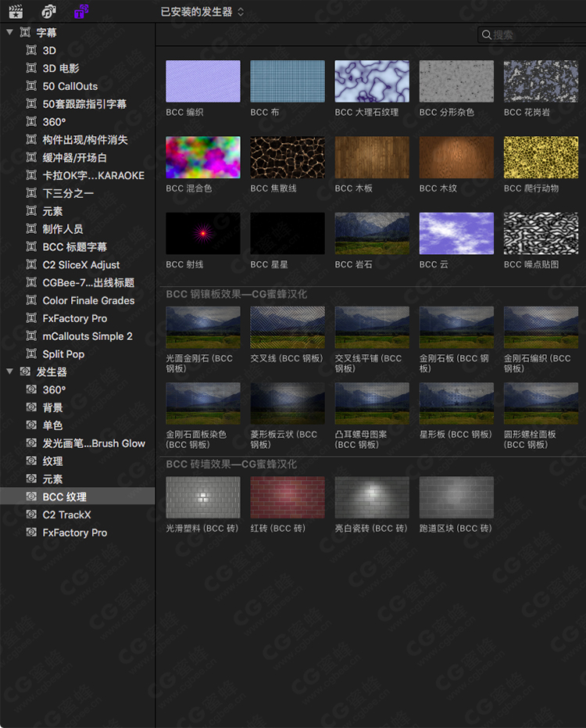This screenshot has width=586, height=728.
Task: Click the magnifier icon in search box
Action: [486, 35]
